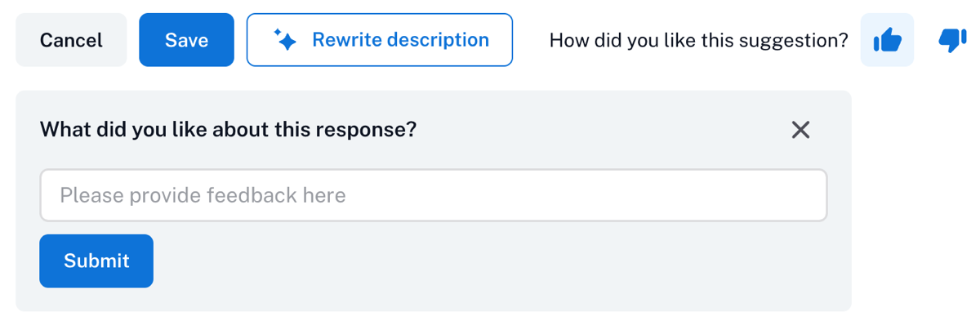Click the blue Submit button below the input

tap(96, 261)
